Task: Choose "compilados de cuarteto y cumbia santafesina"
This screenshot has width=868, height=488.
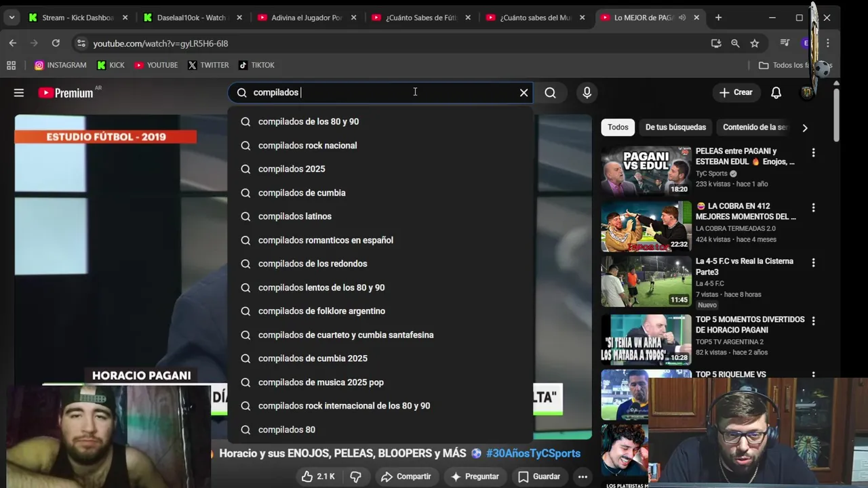Action: pyautogui.click(x=380, y=335)
